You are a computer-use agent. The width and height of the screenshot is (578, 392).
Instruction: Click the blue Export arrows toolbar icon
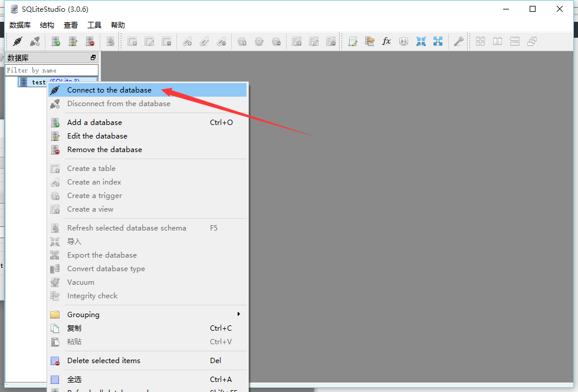click(438, 41)
